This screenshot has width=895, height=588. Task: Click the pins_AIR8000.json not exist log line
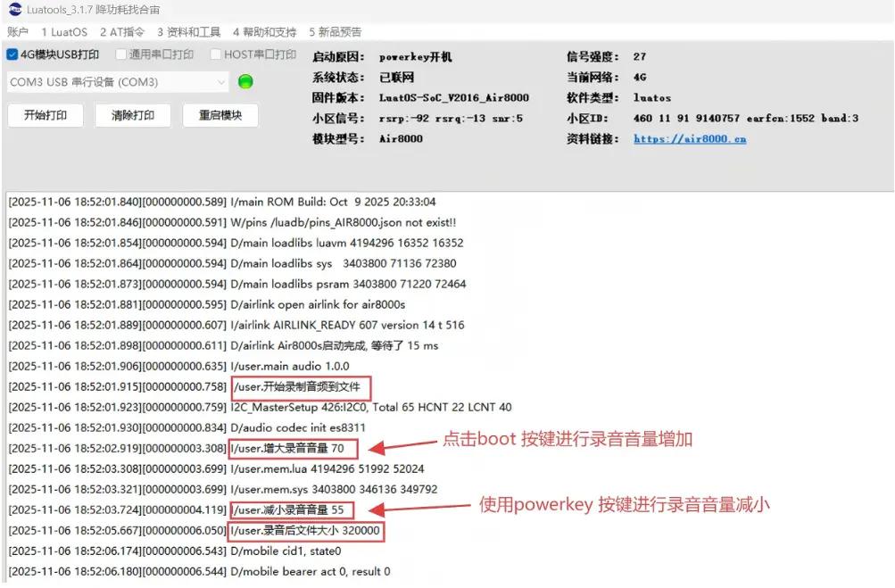(232, 223)
